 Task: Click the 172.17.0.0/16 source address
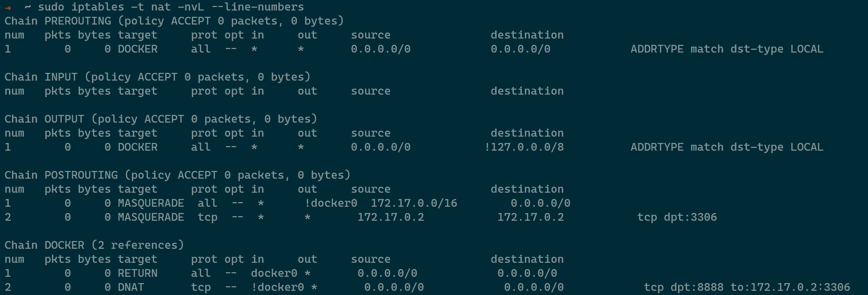(x=414, y=203)
